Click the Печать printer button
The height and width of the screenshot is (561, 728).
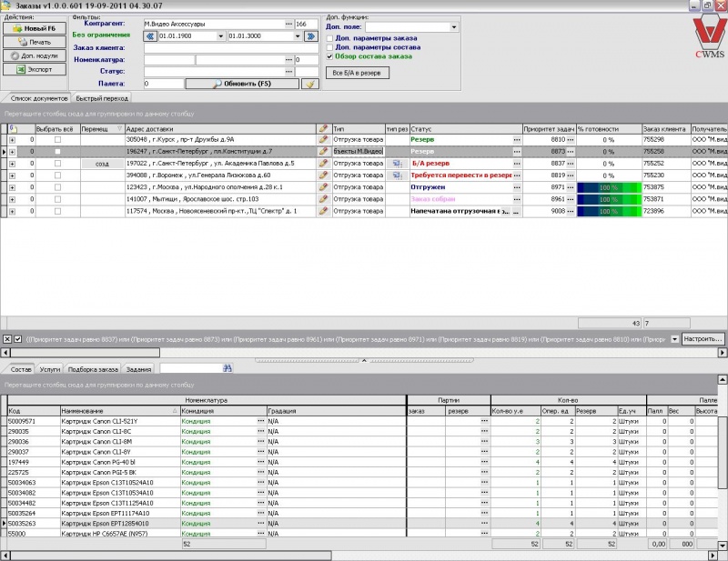pos(34,42)
